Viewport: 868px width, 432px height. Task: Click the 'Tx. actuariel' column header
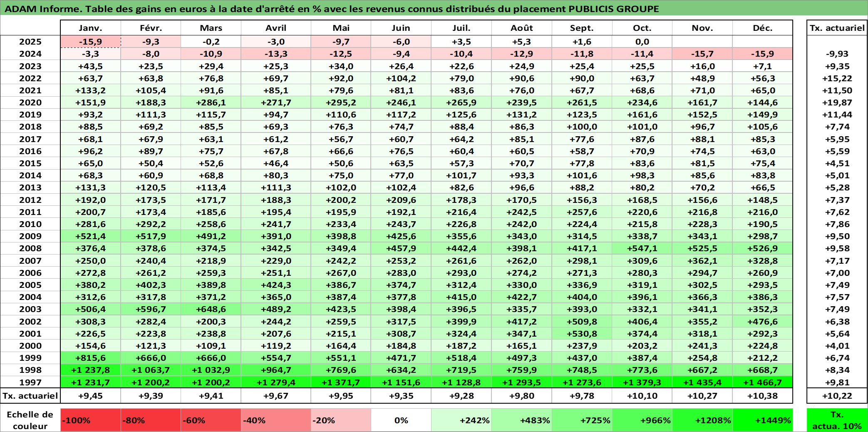[837, 28]
